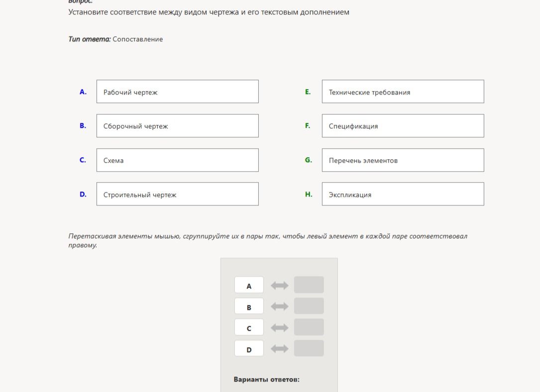The width and height of the screenshot is (540, 392).
Task: Click the green letter label 'H.'
Action: click(x=309, y=195)
